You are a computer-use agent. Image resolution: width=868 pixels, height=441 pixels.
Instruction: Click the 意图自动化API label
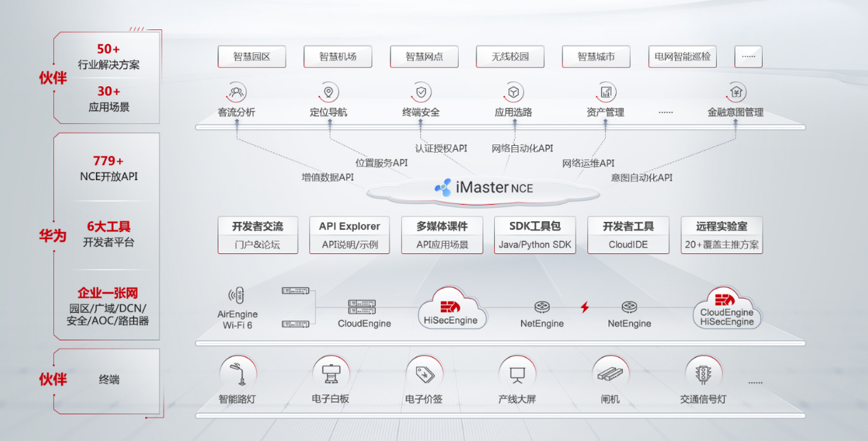pyautogui.click(x=642, y=177)
